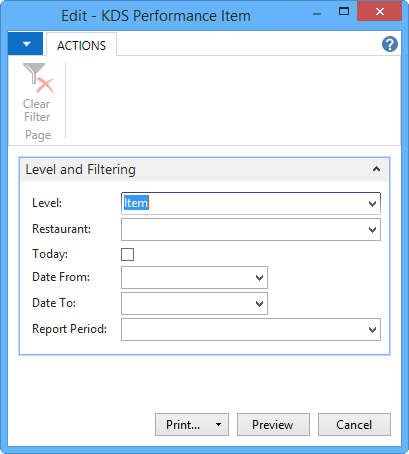Maximize the KDS Performance Item window
This screenshot has height=454, width=409.
click(x=344, y=12)
